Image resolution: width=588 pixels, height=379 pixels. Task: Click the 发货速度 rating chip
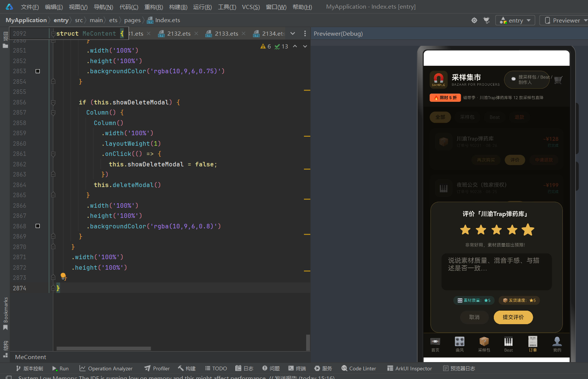[519, 300]
